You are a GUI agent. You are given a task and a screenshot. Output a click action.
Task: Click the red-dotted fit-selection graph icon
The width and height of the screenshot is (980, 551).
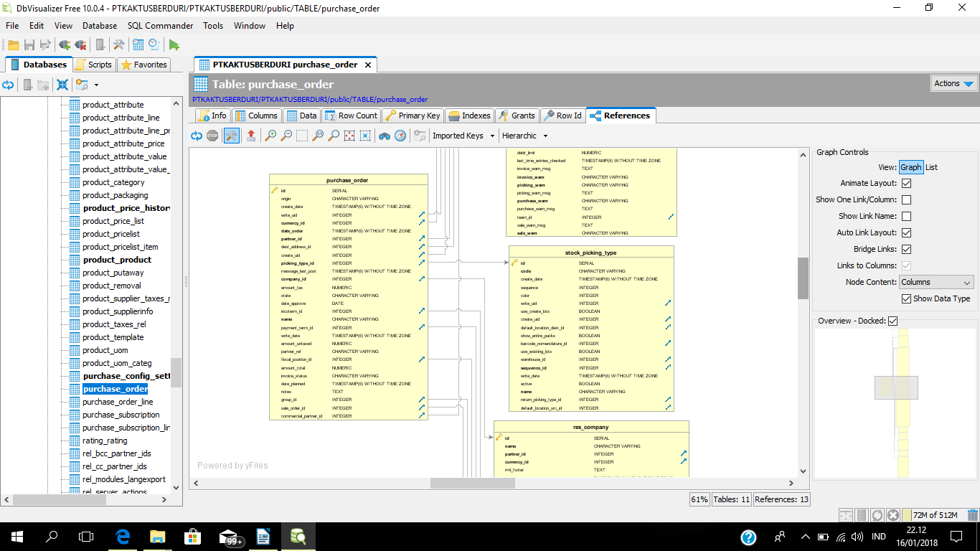(349, 136)
